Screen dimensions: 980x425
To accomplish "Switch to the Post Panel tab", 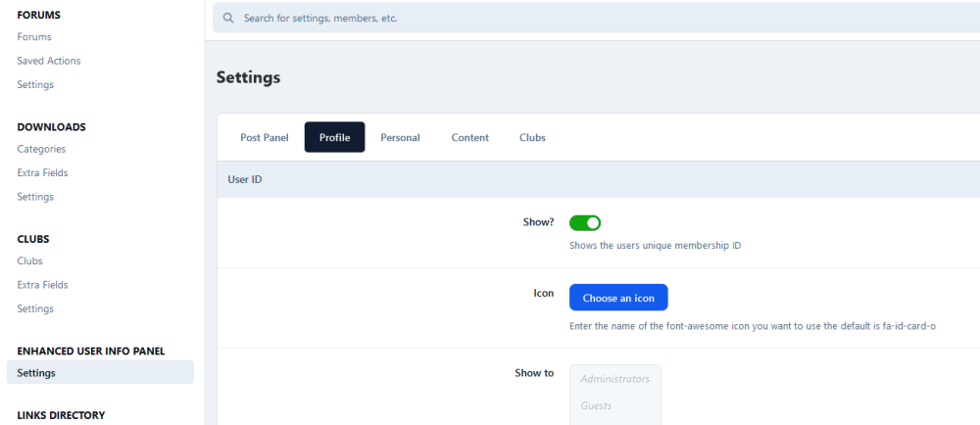I will (265, 137).
